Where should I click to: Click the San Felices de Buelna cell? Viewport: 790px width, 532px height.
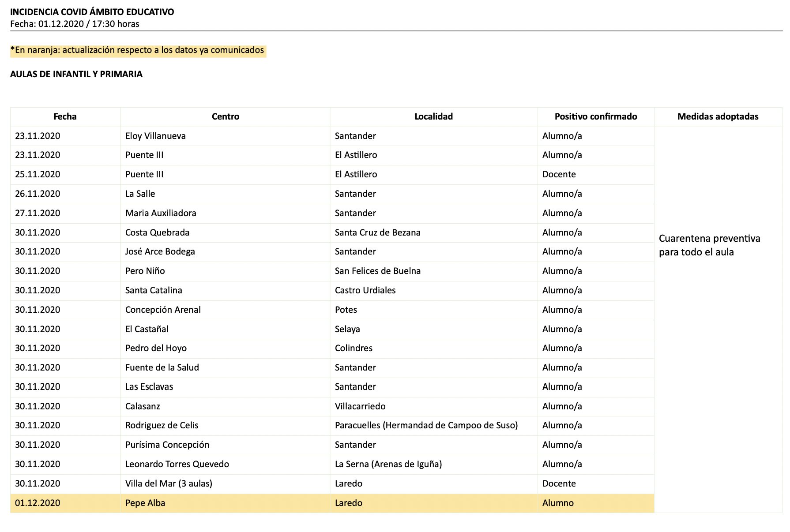pos(377,271)
